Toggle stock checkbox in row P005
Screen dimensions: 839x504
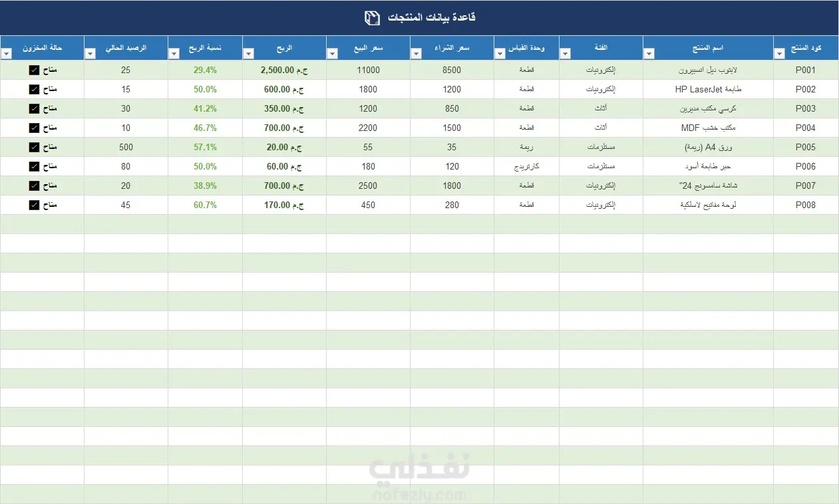coord(34,147)
